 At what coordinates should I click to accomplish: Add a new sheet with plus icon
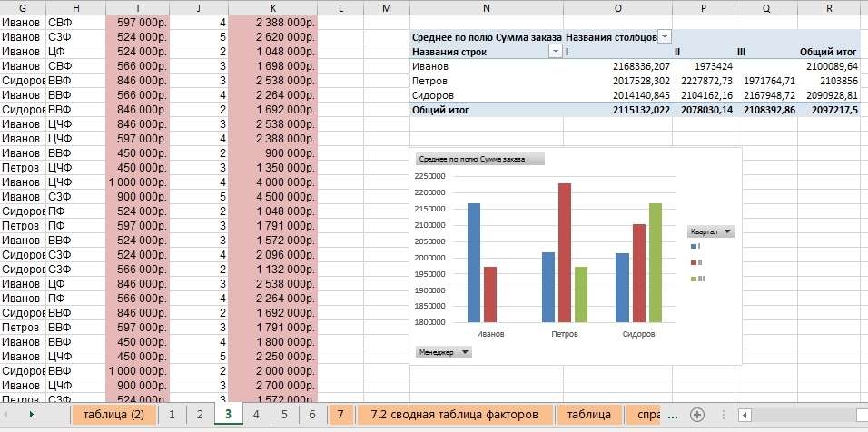pyautogui.click(x=697, y=414)
